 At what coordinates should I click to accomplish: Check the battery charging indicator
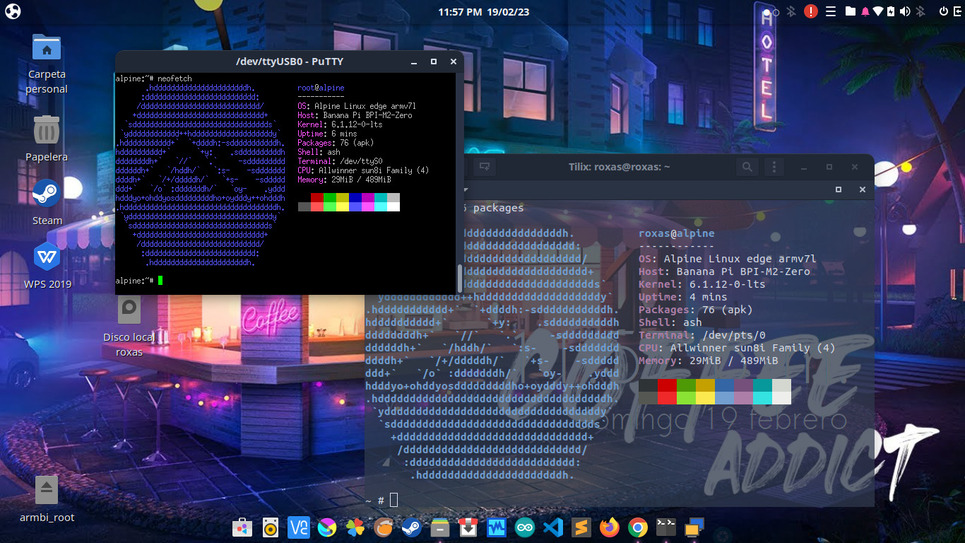click(891, 11)
